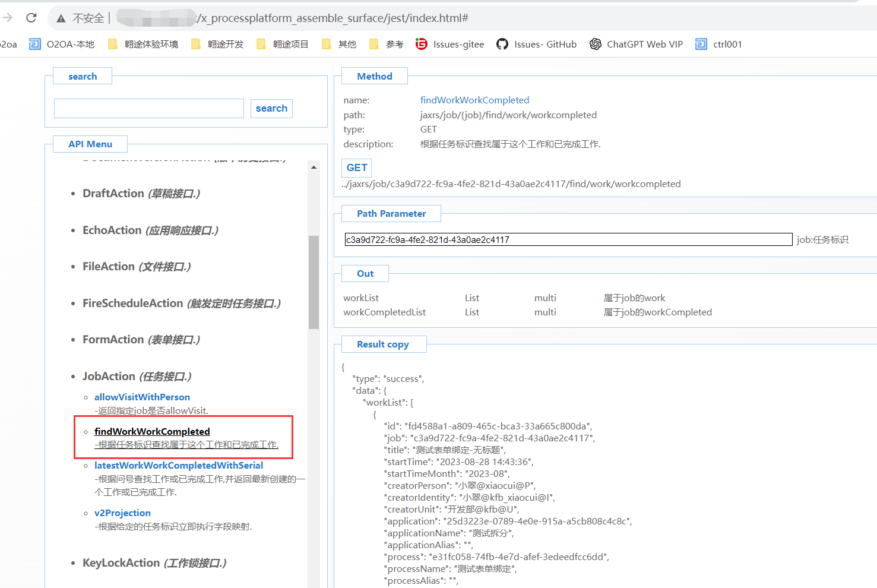Open the v2Projection method link
877x588 pixels.
coord(122,513)
